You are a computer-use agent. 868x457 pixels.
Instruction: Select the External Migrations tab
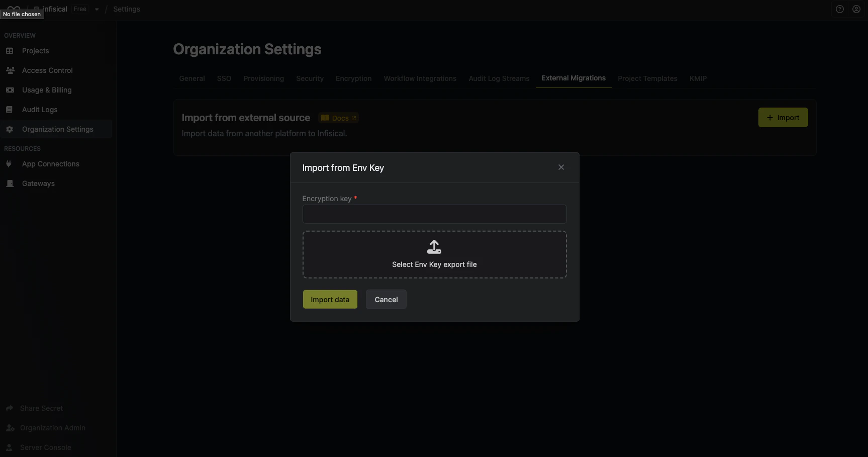click(573, 78)
